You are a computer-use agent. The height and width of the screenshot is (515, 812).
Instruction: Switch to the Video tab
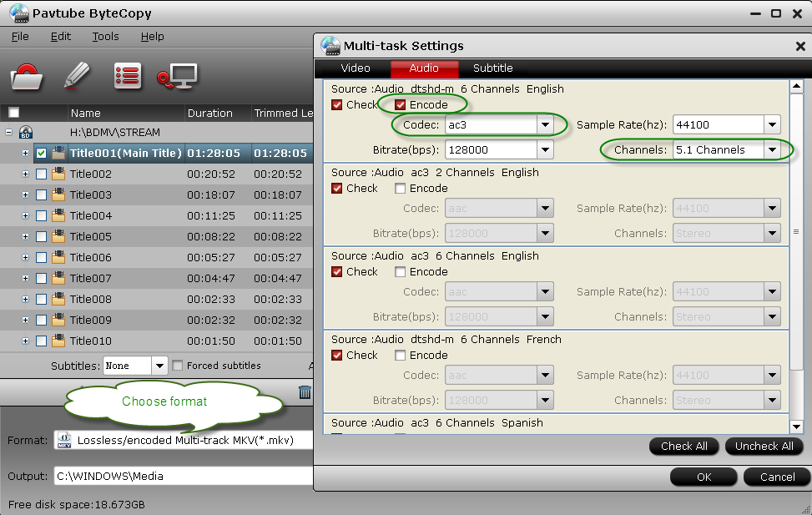click(x=356, y=68)
